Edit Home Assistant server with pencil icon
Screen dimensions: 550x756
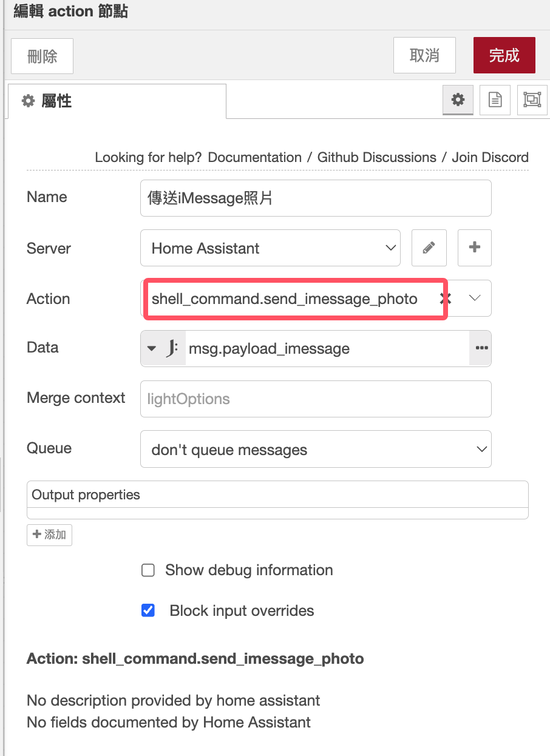pos(429,248)
